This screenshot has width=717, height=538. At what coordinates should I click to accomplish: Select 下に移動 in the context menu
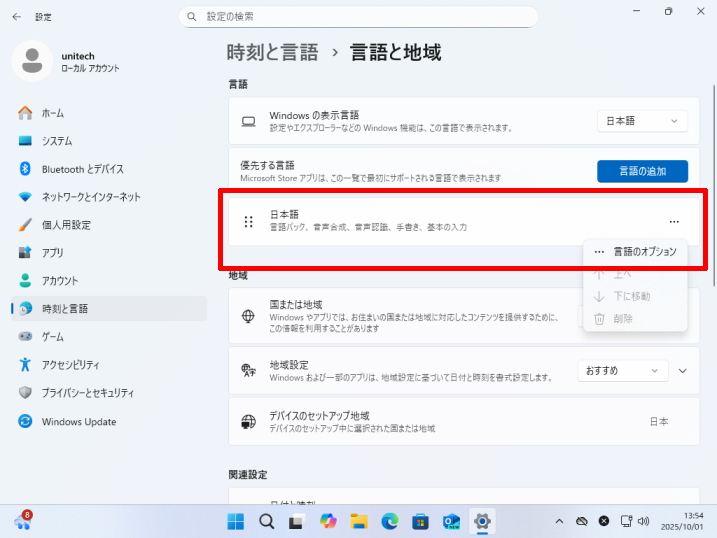631,296
